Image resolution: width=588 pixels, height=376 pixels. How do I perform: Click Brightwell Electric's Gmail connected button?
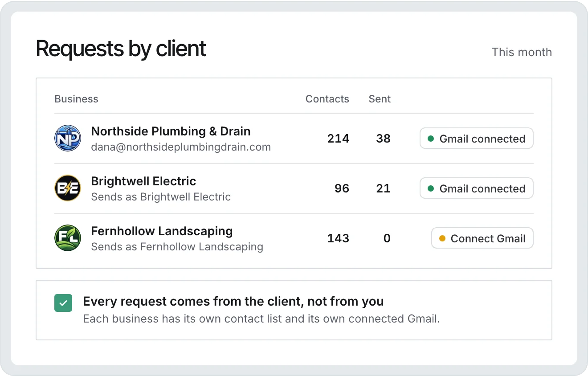477,188
